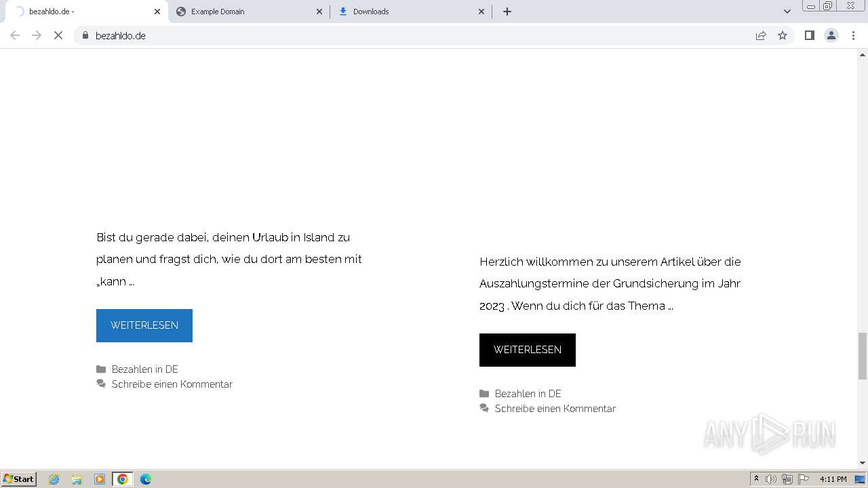Open Bezahlen in DE category under Grundsicherung article
This screenshot has width=868, height=488.
pos(528,394)
